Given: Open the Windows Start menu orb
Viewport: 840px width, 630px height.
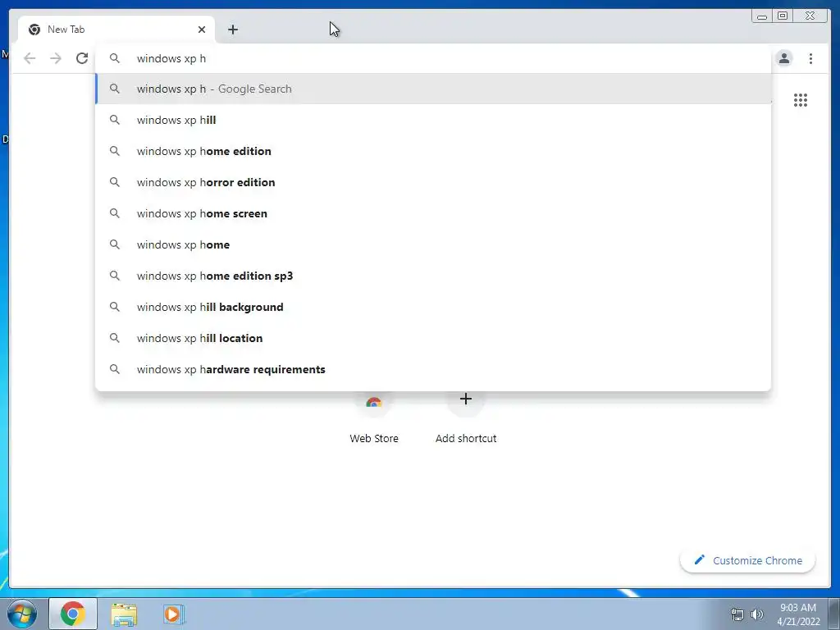Looking at the screenshot, I should pyautogui.click(x=22, y=614).
